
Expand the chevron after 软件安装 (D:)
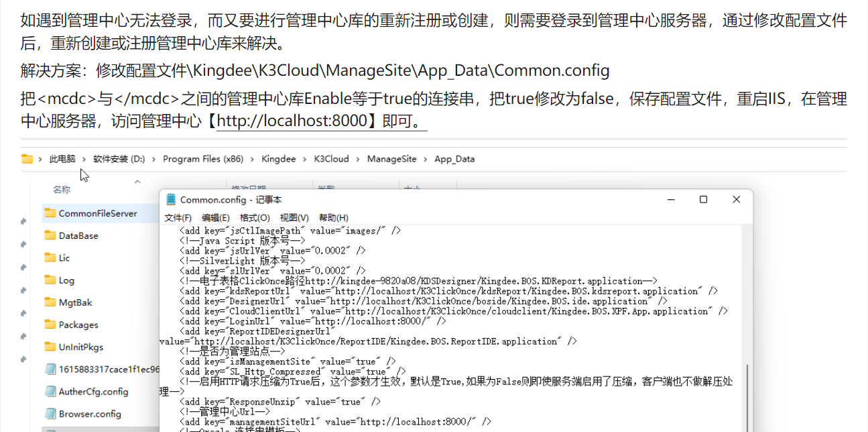click(x=154, y=159)
